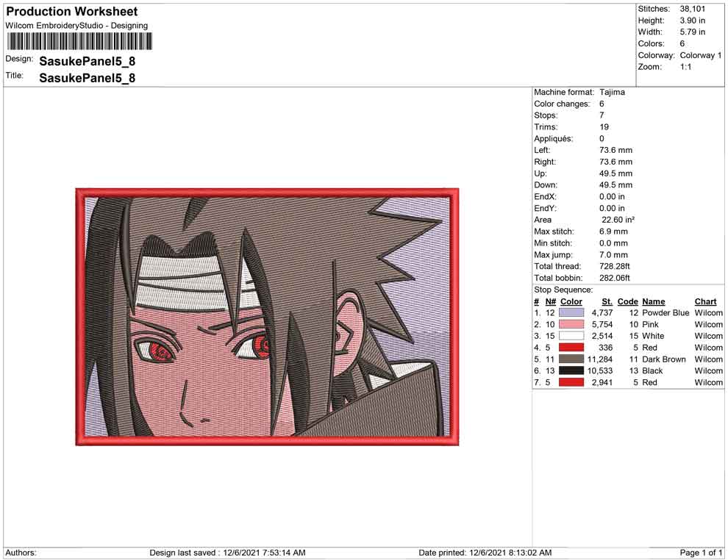Click the 'Powder Blue' thread name
Image resolution: width=728 pixels, height=560 pixels.
[x=665, y=313]
